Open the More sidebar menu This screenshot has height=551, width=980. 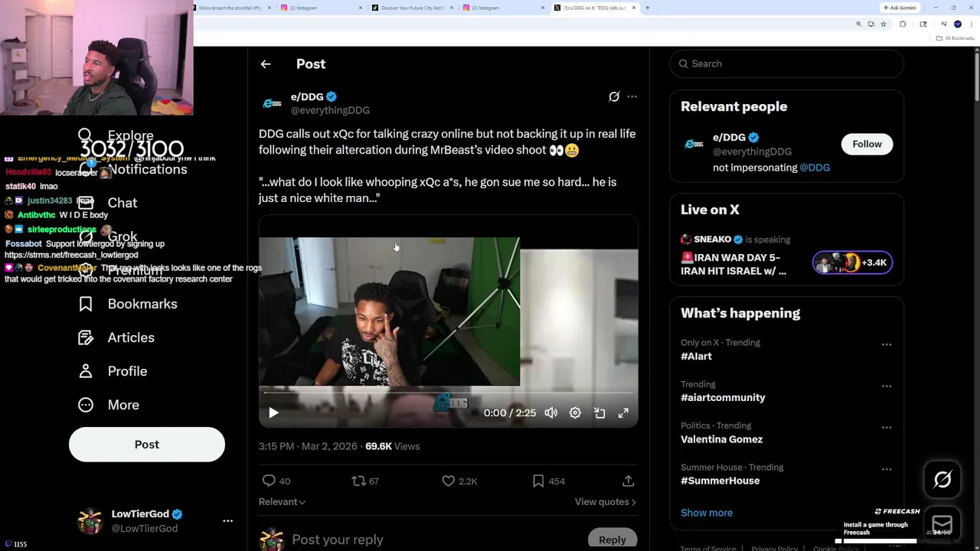[109, 405]
